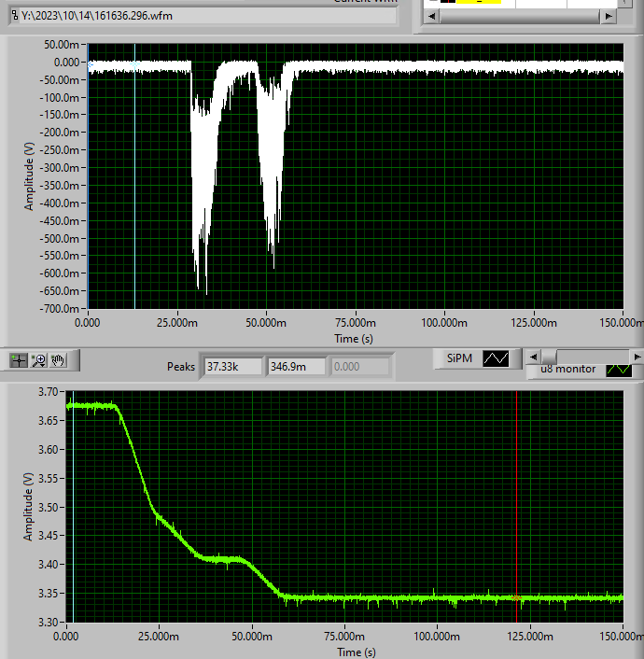
Task: Click the Time (s) label under upper graph
Action: click(354, 339)
